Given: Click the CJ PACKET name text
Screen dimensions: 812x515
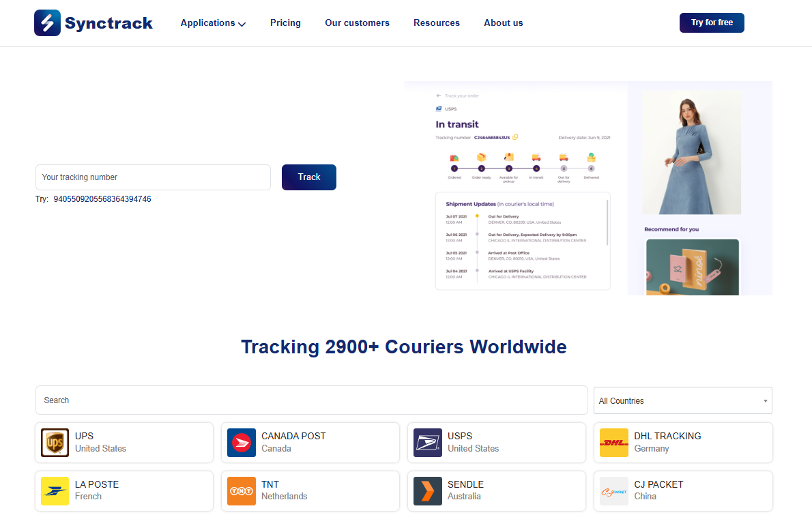Looking at the screenshot, I should click(x=658, y=484).
